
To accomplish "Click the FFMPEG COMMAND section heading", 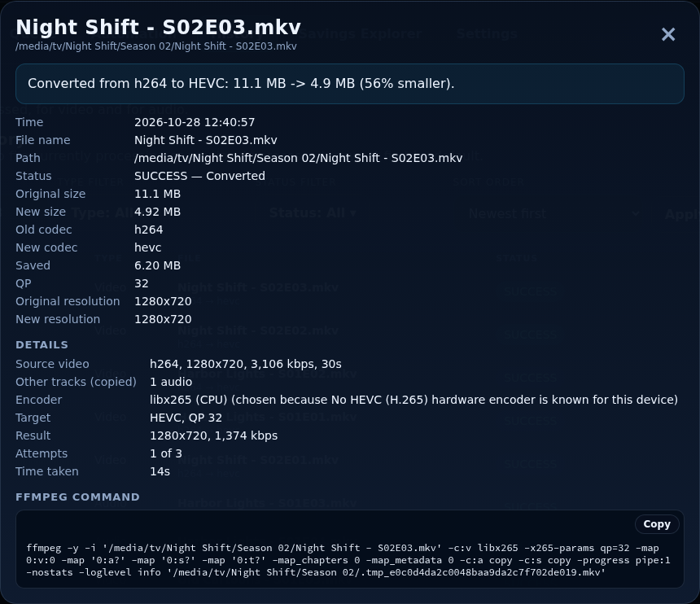I will tap(77, 497).
